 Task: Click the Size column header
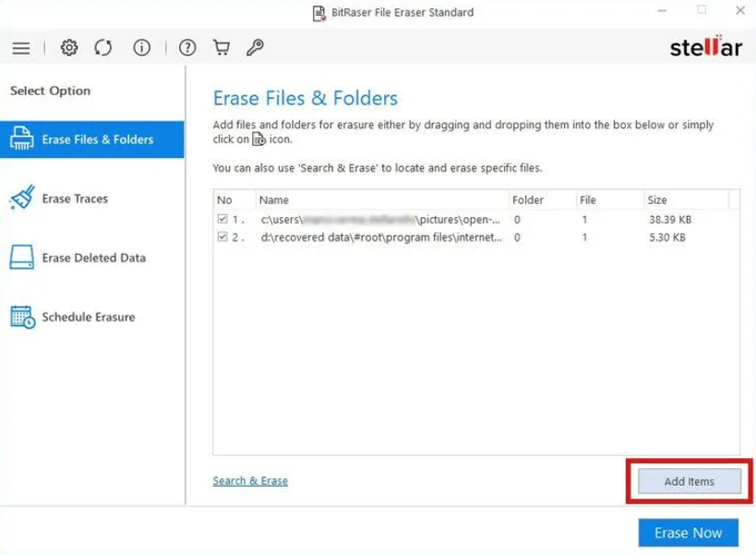tap(686, 199)
